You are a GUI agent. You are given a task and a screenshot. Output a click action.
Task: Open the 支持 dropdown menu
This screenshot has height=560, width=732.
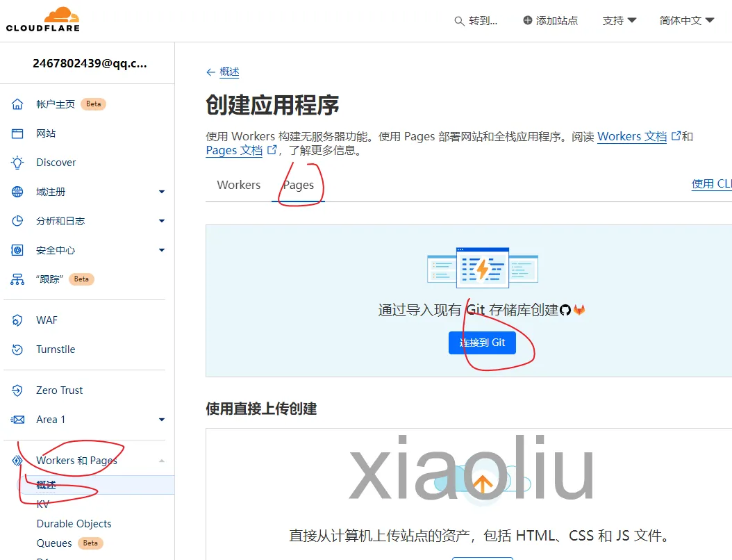[619, 21]
